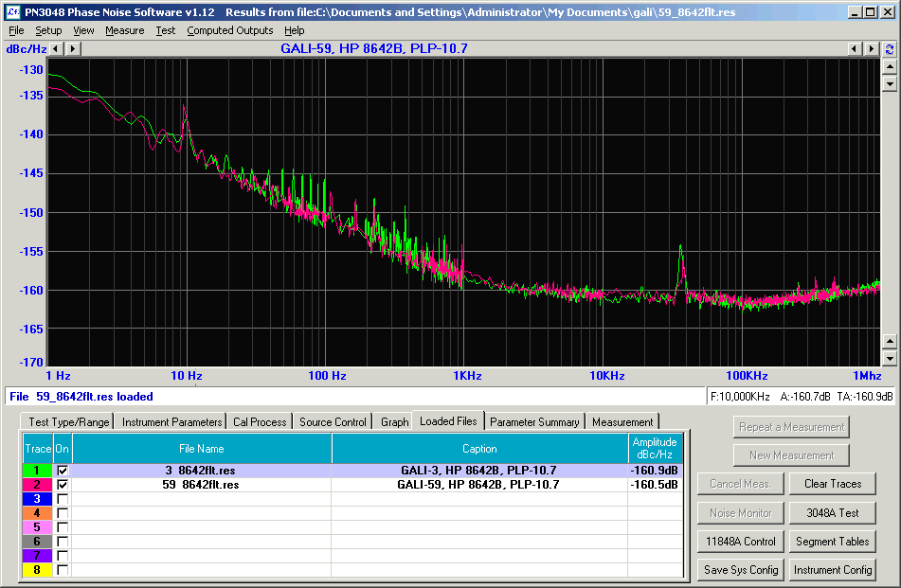Click the left arrow next to the dBc/Hz label
The image size is (901, 588).
click(x=56, y=49)
